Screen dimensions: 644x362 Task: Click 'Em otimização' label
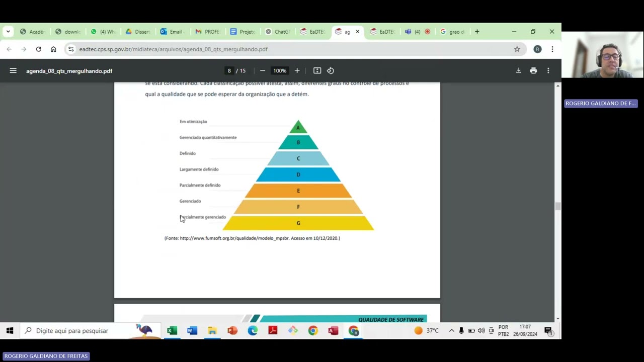(193, 122)
